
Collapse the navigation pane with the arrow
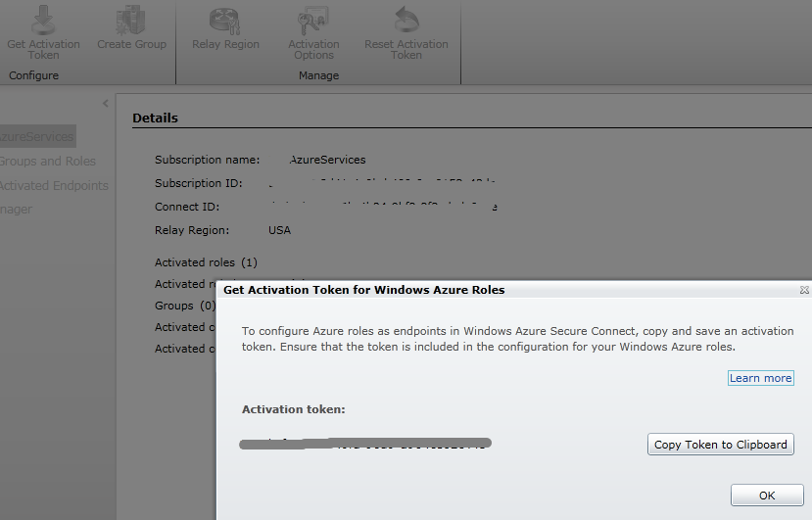pyautogui.click(x=106, y=103)
